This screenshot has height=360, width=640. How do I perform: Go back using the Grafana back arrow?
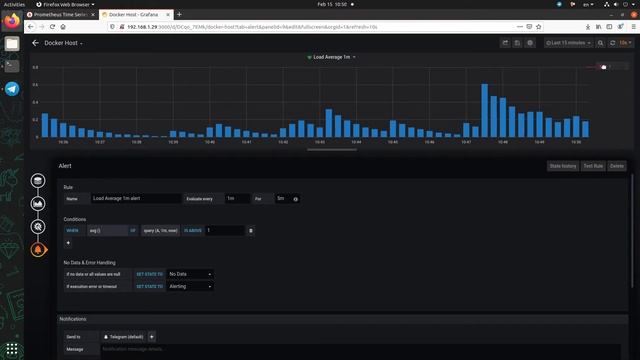pos(36,43)
